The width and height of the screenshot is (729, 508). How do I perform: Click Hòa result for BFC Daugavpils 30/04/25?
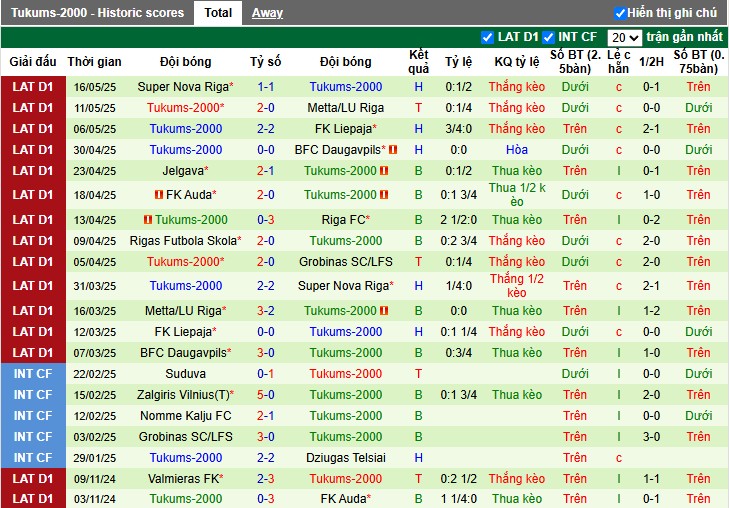517,150
